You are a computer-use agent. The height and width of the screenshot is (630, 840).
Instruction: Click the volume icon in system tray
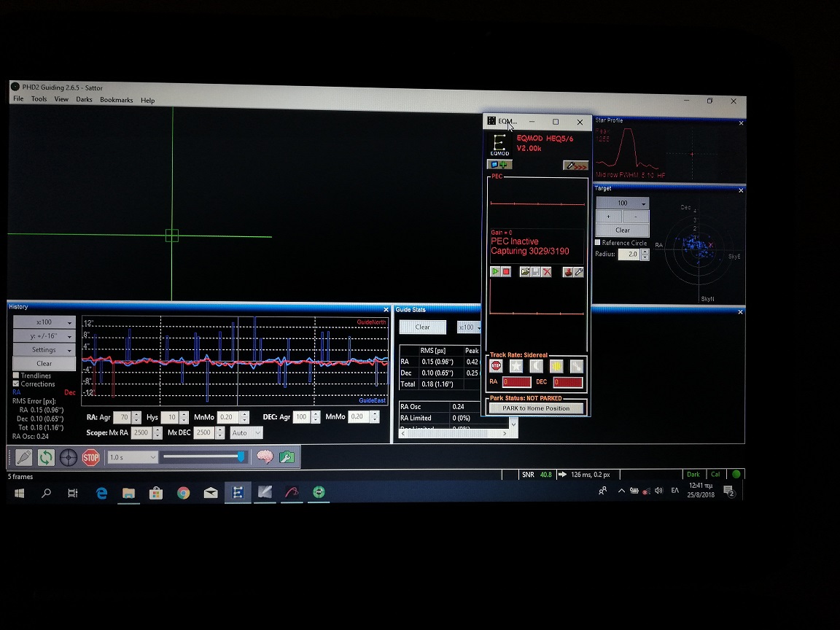pos(659,490)
